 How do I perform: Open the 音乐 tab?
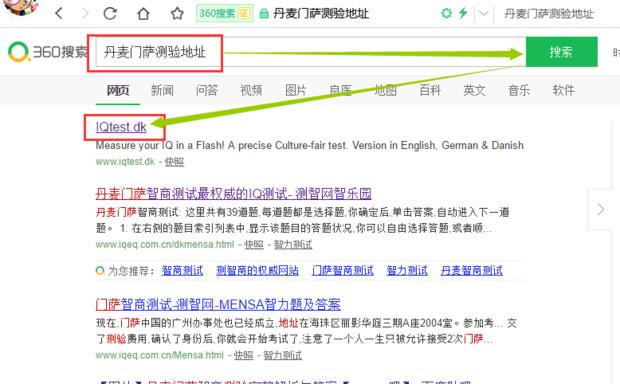pyautogui.click(x=519, y=90)
